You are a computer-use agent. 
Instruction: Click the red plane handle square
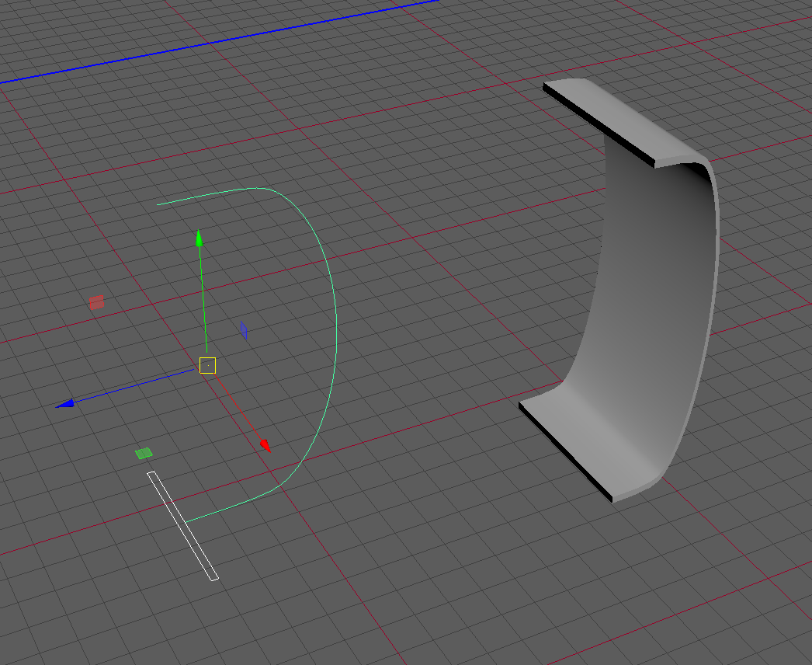(96, 302)
